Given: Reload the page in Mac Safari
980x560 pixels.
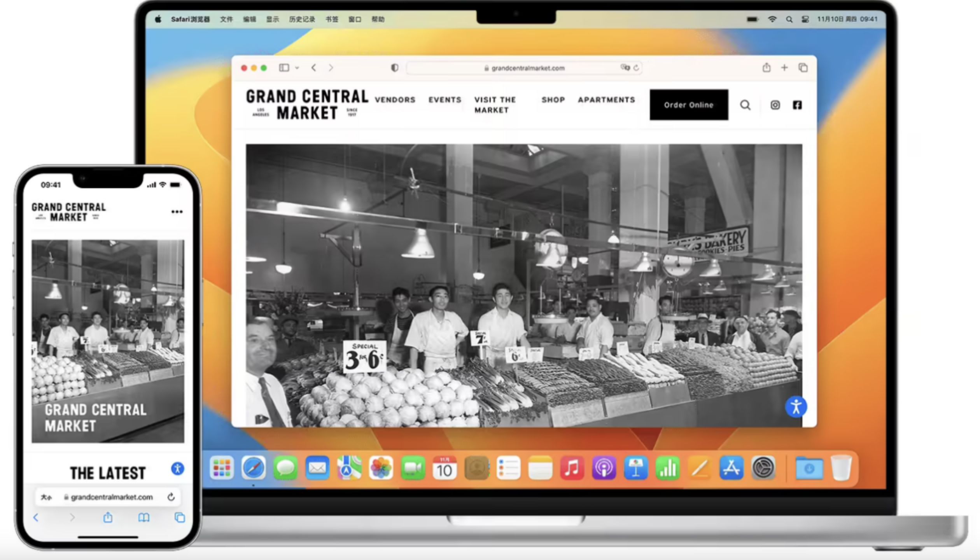Looking at the screenshot, I should point(636,68).
